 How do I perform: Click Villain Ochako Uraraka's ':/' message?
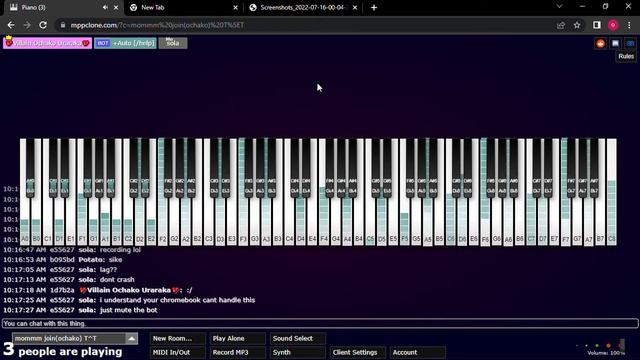click(x=189, y=290)
